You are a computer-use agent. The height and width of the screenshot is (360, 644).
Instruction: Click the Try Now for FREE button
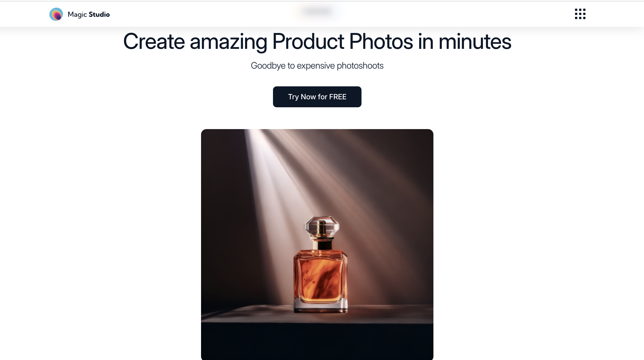[x=317, y=97]
